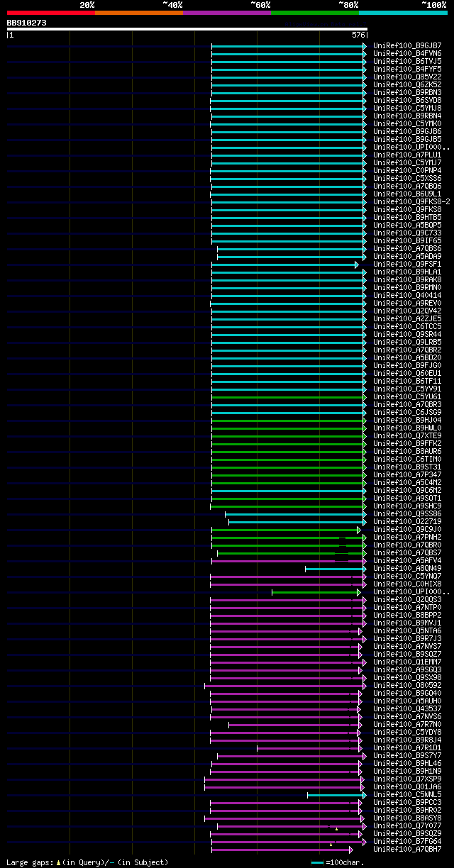Image resolution: width=454 pixels, height=868 pixels.
Task: Click the UniRef100_Q2QV42 hit label
Action: [x=407, y=311]
